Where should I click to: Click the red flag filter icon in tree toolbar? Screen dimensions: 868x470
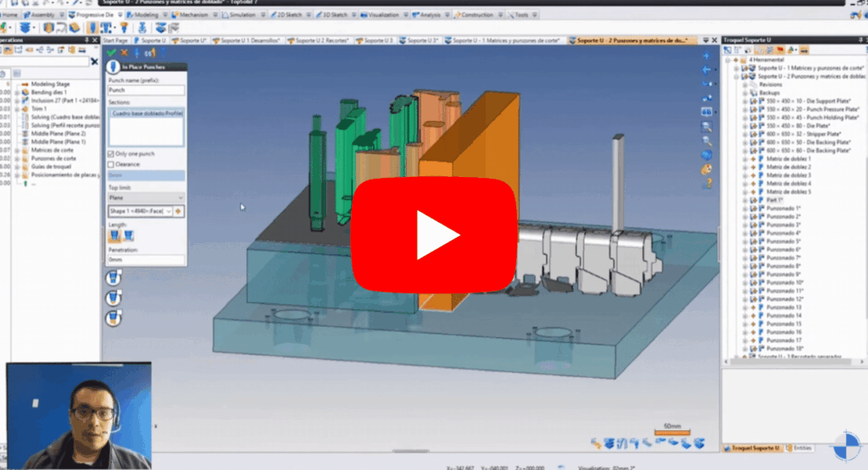point(780,50)
